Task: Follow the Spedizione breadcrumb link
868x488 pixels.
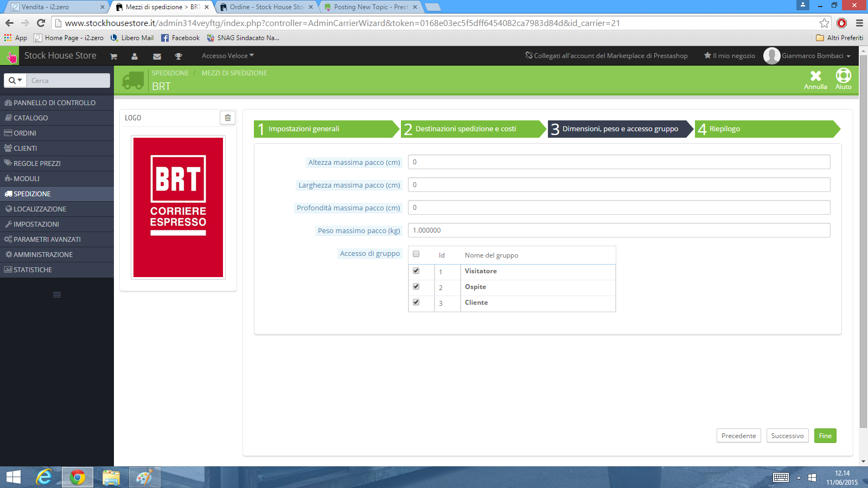Action: [x=170, y=73]
